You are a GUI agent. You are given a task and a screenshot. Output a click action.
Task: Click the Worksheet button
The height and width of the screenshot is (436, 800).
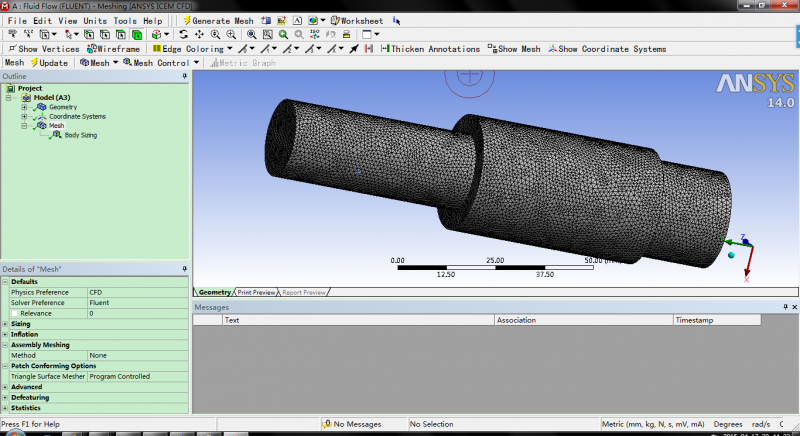click(357, 20)
